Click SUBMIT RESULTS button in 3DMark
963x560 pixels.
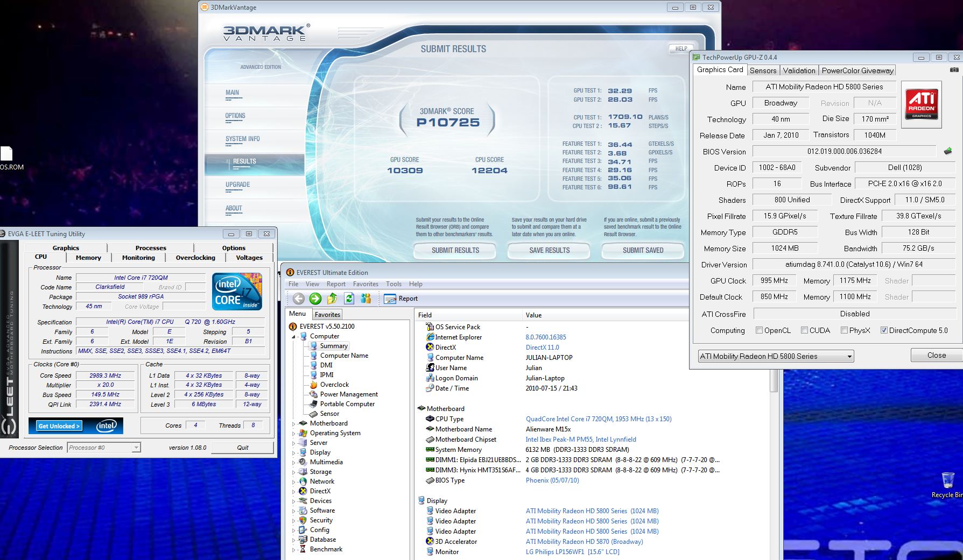tap(455, 251)
